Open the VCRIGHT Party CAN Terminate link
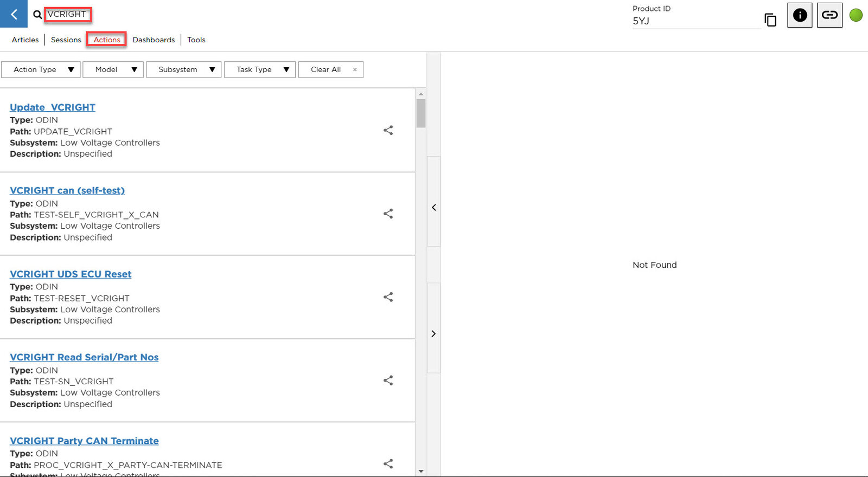Screen dimensions: 868x477 tap(84, 441)
